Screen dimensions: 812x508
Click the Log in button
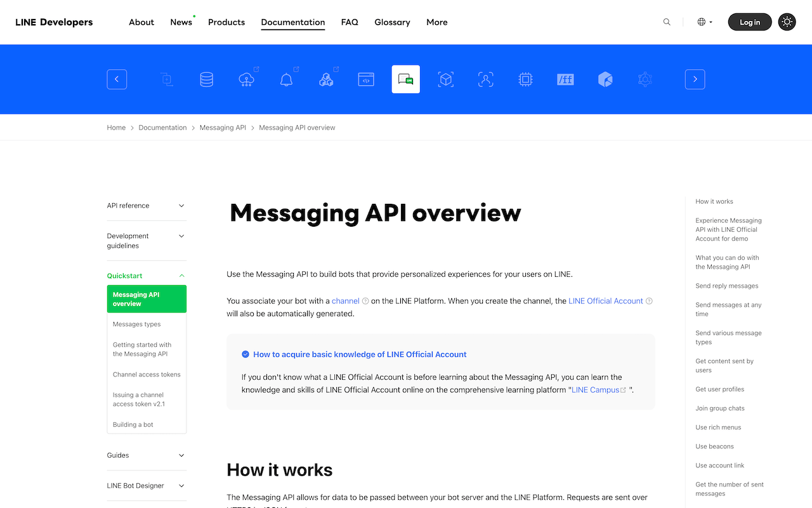click(x=749, y=22)
